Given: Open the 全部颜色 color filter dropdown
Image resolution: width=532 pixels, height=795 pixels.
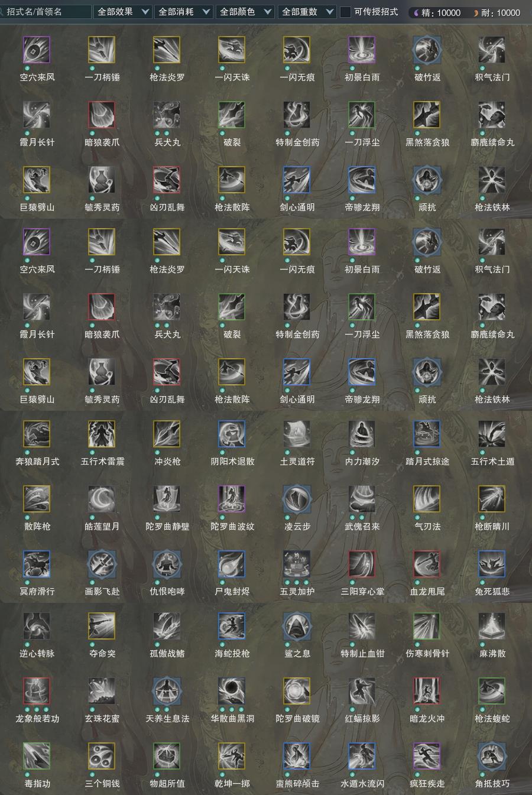Looking at the screenshot, I should (245, 12).
